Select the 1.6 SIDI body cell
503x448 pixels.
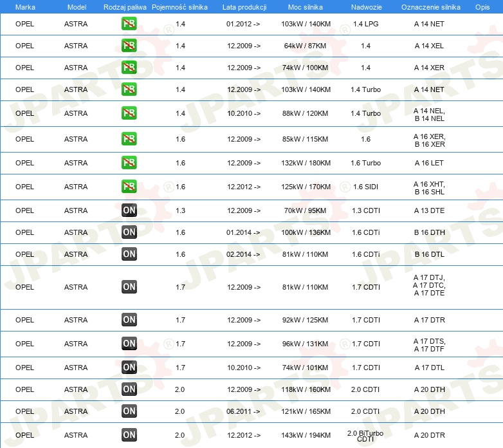tap(366, 187)
